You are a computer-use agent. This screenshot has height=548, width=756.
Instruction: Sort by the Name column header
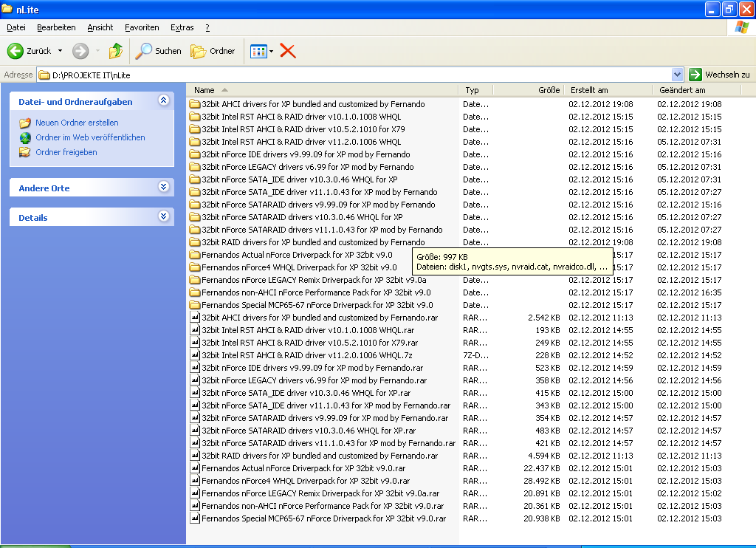pyautogui.click(x=323, y=90)
